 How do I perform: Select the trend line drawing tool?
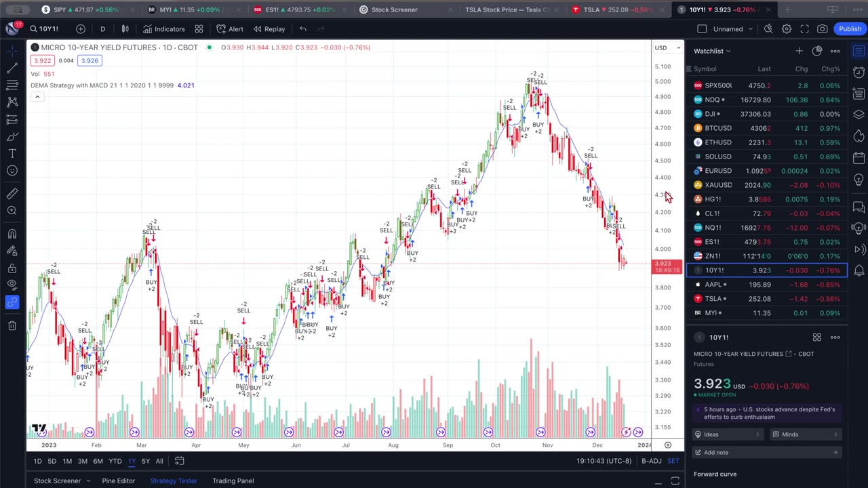click(12, 68)
